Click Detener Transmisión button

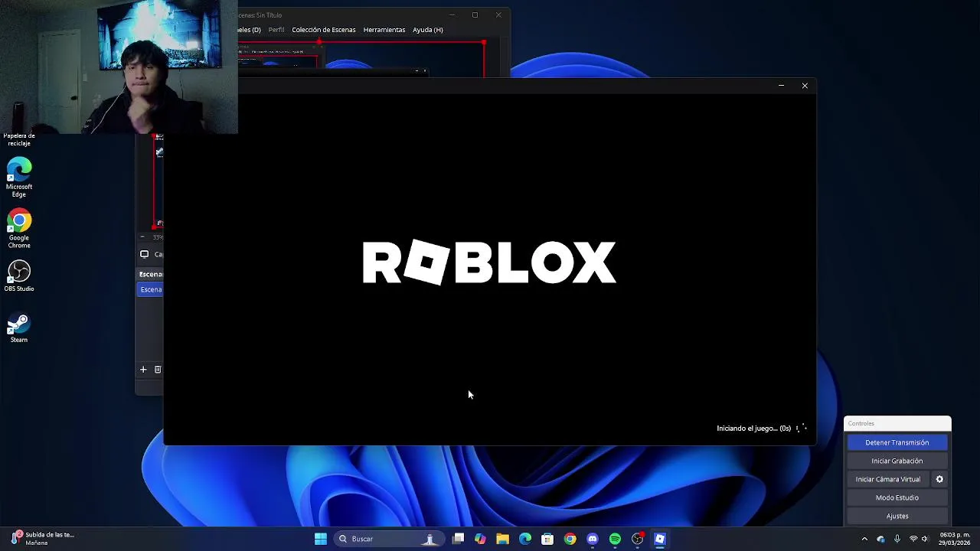897,442
